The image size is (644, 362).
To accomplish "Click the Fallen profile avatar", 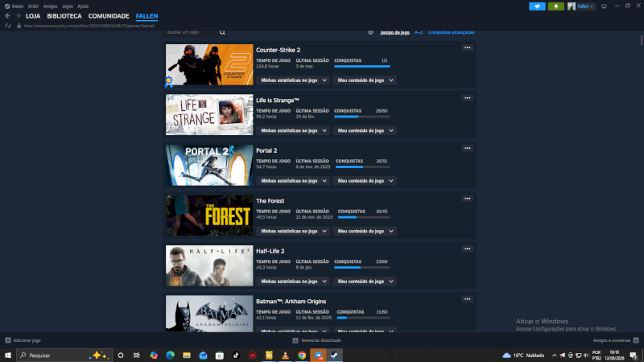I will coord(572,6).
